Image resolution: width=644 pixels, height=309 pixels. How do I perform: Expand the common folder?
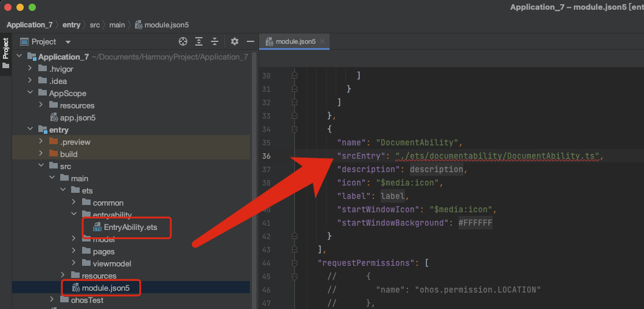74,203
